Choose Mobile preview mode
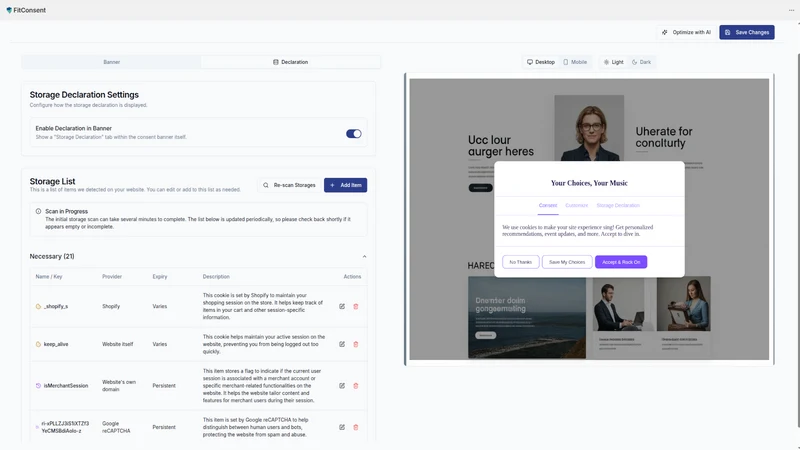800x450 pixels. click(x=575, y=62)
